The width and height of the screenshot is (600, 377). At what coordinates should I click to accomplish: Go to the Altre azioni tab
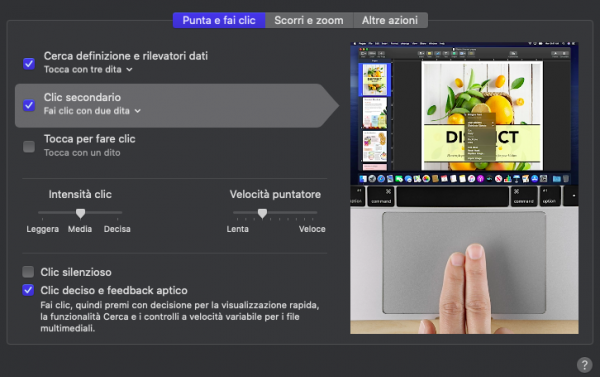pos(390,20)
